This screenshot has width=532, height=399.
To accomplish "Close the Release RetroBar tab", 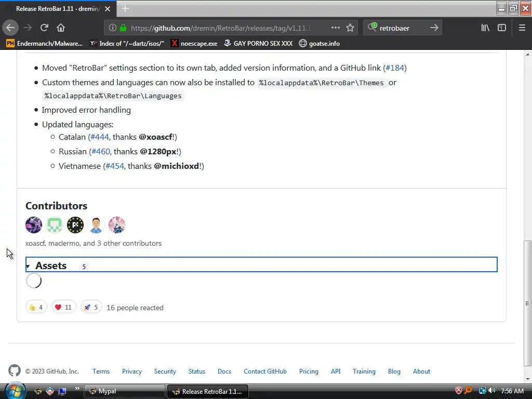I will [x=108, y=9].
